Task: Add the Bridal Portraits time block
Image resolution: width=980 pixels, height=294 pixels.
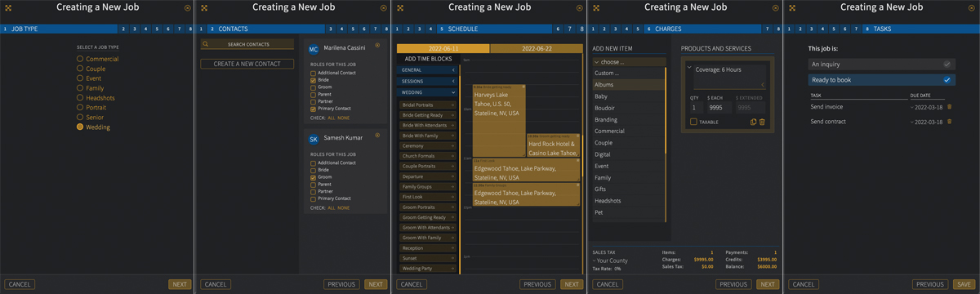Action: tap(428, 105)
